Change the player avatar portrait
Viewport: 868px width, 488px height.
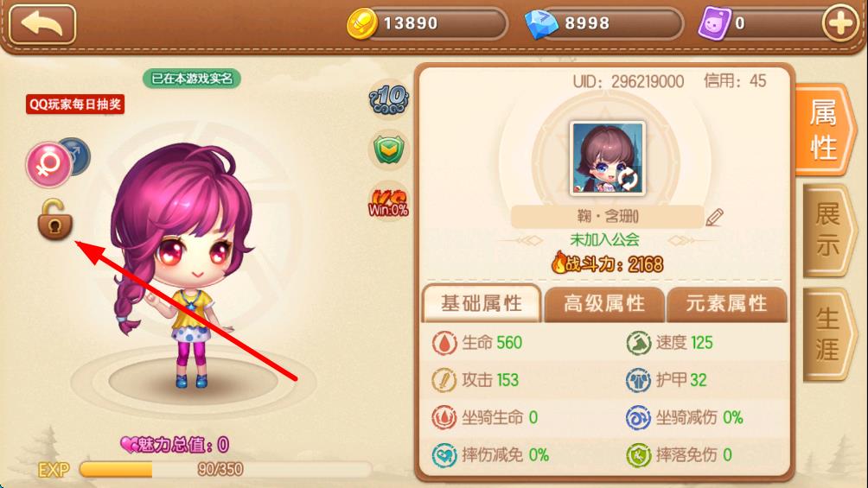[608, 158]
